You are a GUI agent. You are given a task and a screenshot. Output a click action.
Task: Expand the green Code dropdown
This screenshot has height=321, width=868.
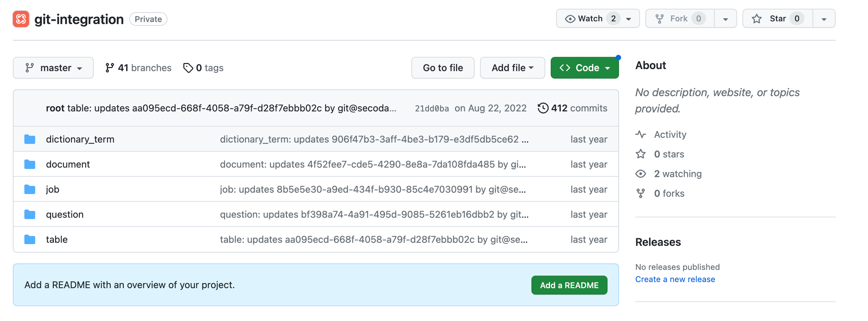coord(584,68)
